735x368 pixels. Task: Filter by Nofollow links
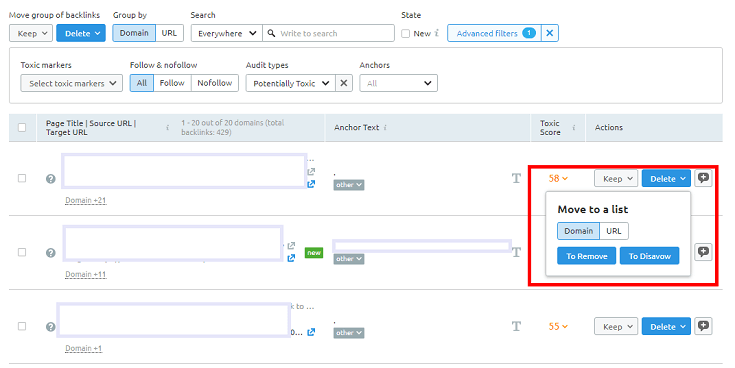215,83
